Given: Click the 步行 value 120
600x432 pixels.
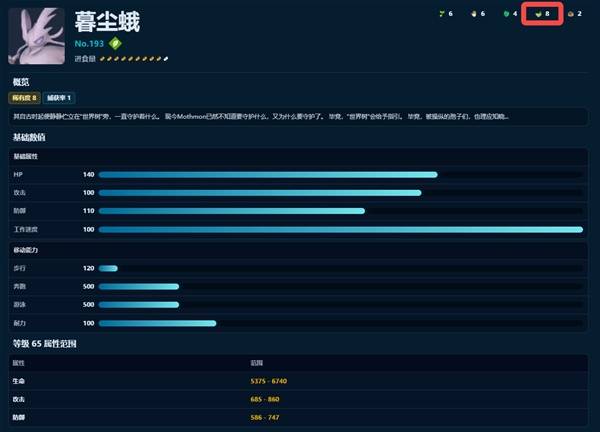Looking at the screenshot, I should click(88, 268).
